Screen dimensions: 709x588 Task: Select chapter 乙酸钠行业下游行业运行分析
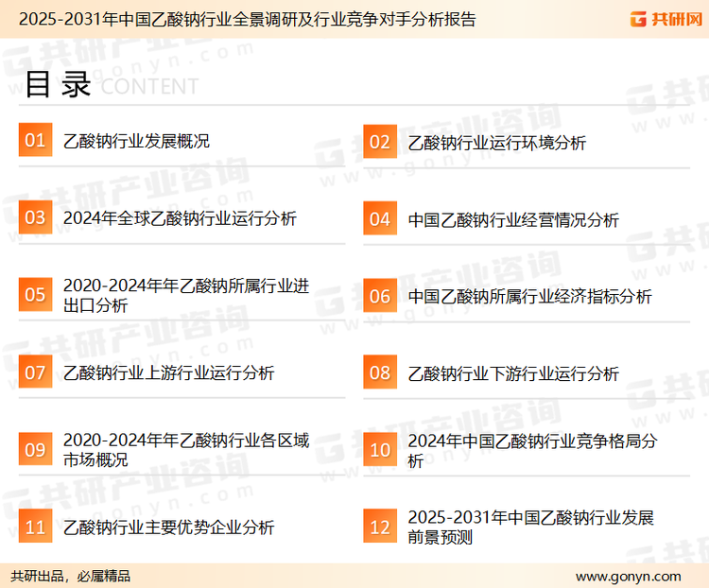tap(513, 373)
